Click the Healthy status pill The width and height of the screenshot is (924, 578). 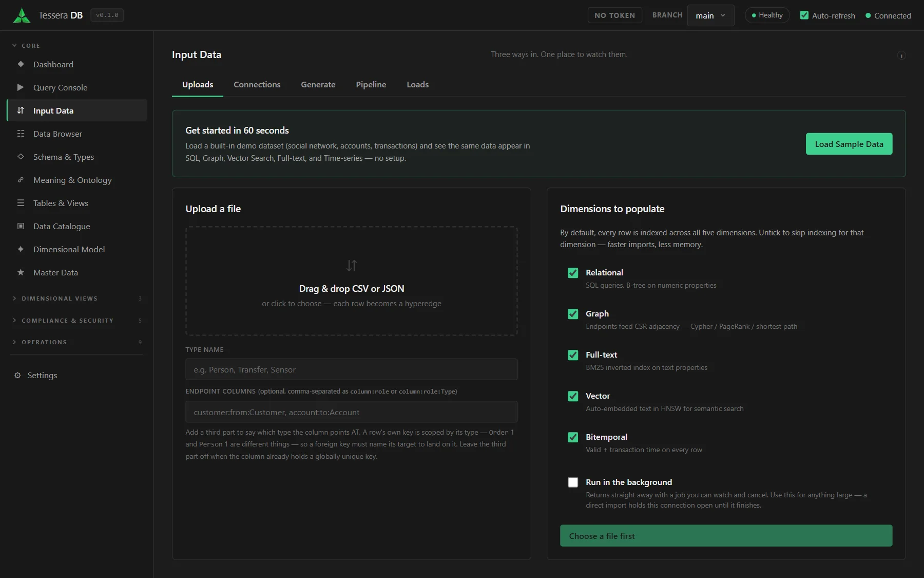coord(767,15)
